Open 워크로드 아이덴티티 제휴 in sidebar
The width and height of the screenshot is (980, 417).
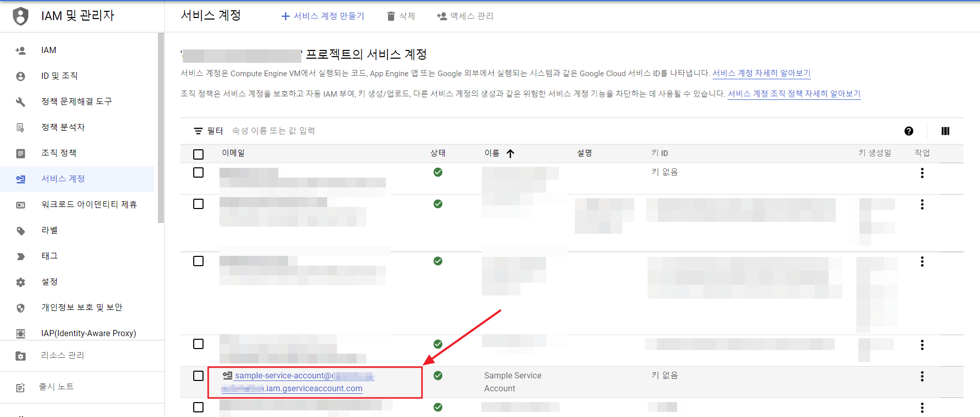pos(89,204)
